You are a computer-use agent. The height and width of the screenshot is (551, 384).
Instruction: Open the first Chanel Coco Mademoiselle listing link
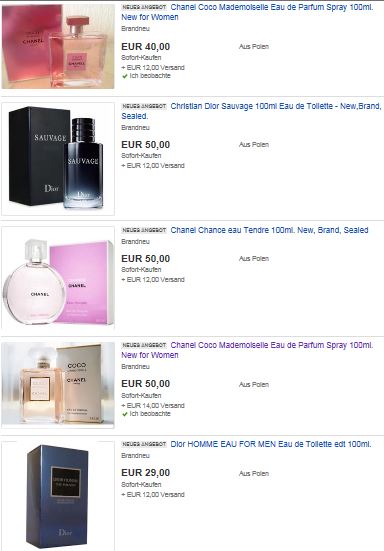tap(247, 12)
